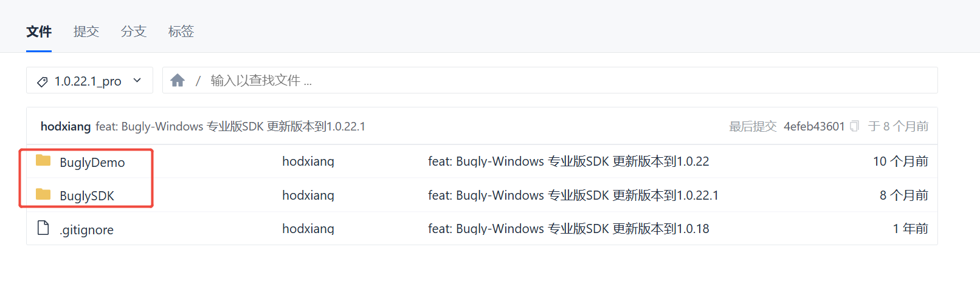This screenshot has width=980, height=298.
Task: Open the BuglyDemo folder
Action: pos(92,163)
